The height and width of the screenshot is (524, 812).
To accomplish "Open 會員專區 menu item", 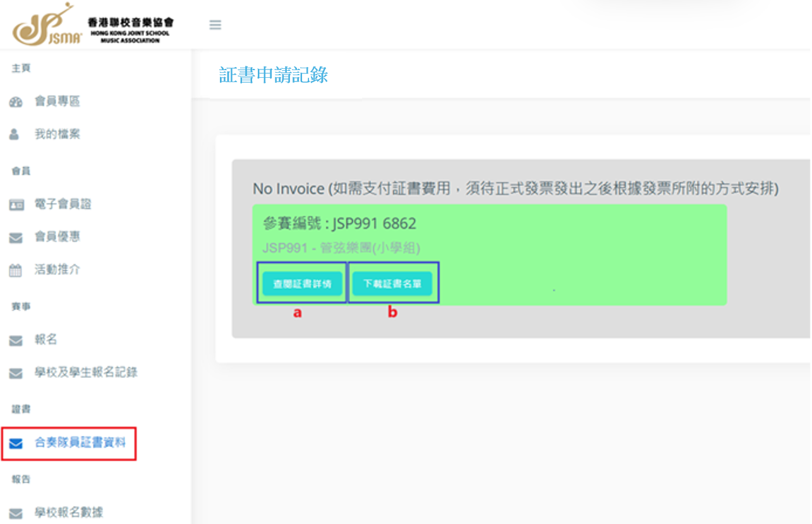I will tap(57, 102).
